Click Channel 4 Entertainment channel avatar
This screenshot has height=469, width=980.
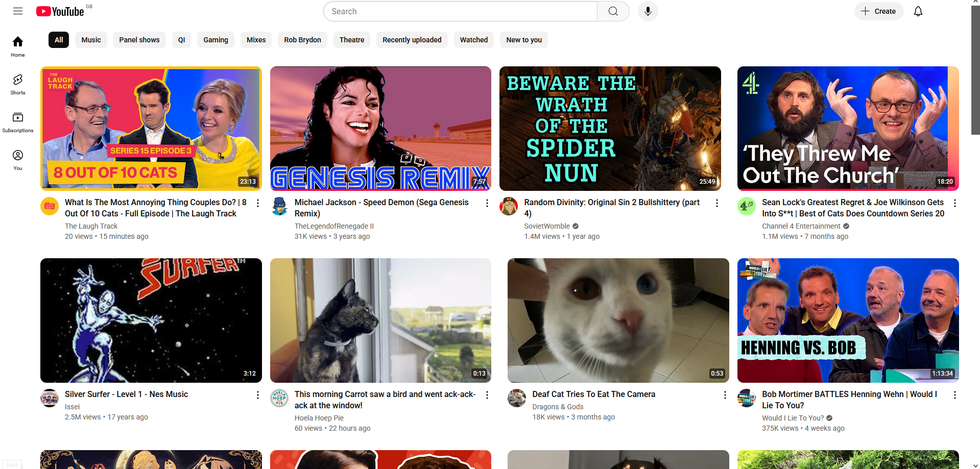point(747,206)
